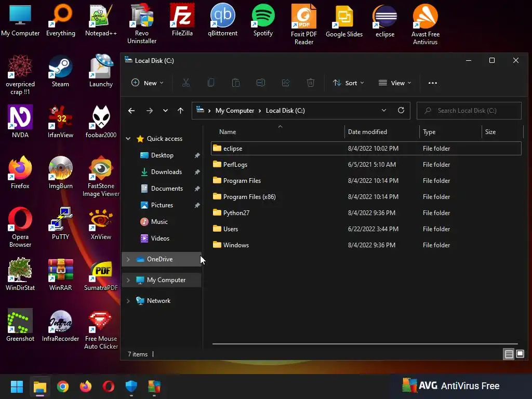Click the Paste clipboard icon
Image resolution: width=532 pixels, height=399 pixels.
coord(236,83)
